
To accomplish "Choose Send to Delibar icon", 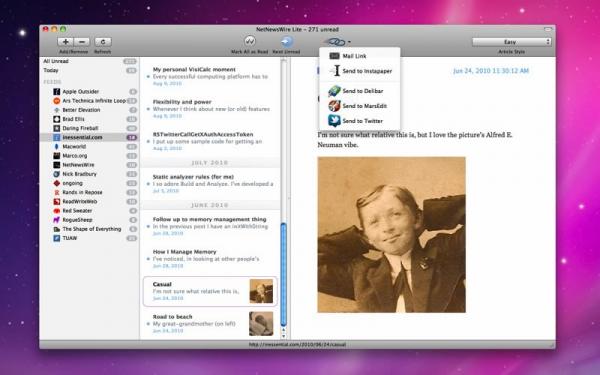I will pos(334,91).
